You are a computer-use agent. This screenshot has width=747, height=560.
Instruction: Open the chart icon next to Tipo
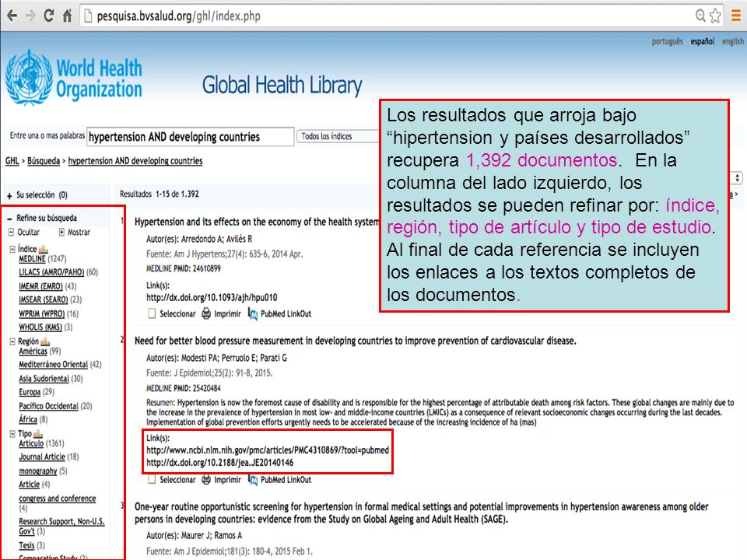pyautogui.click(x=38, y=434)
